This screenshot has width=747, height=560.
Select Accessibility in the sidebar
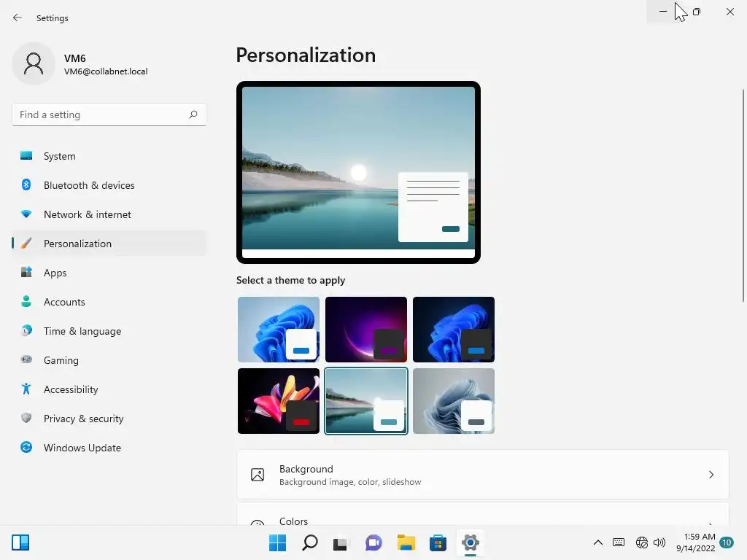click(109, 389)
